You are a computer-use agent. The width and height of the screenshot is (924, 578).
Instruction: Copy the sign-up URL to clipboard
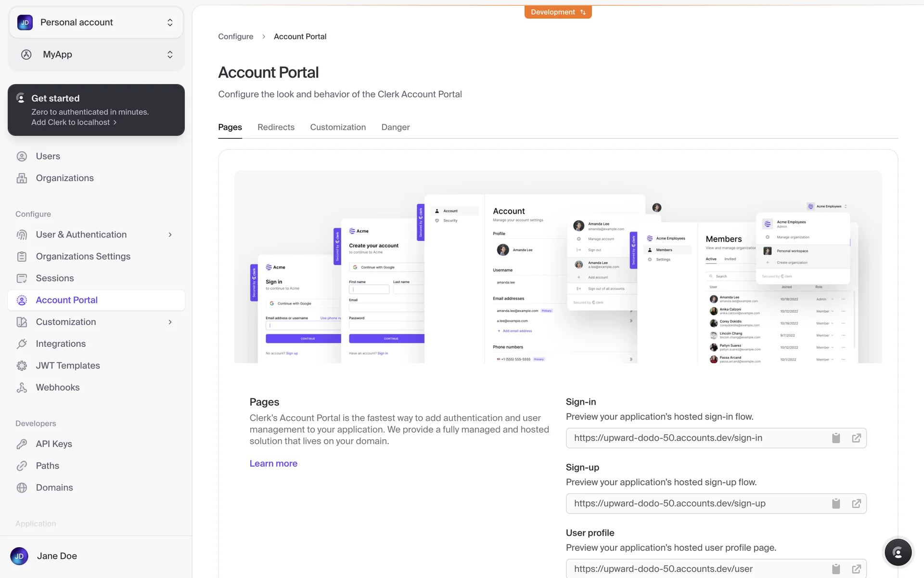(836, 503)
